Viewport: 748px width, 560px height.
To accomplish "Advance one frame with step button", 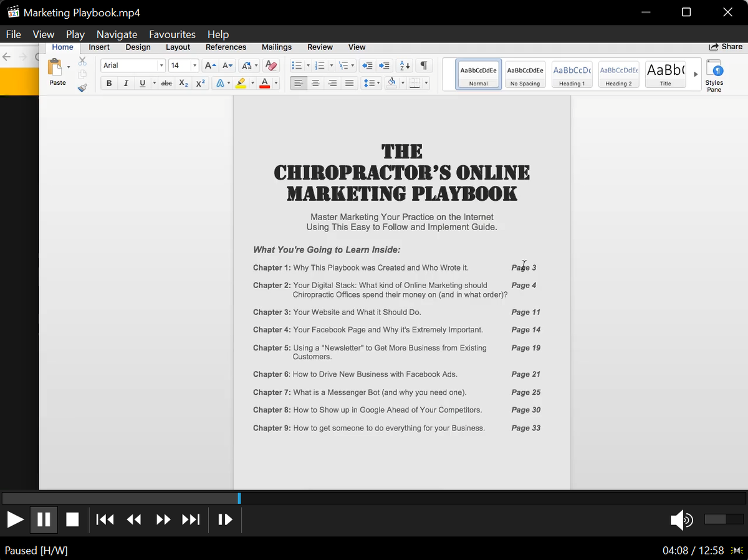I will pyautogui.click(x=225, y=519).
